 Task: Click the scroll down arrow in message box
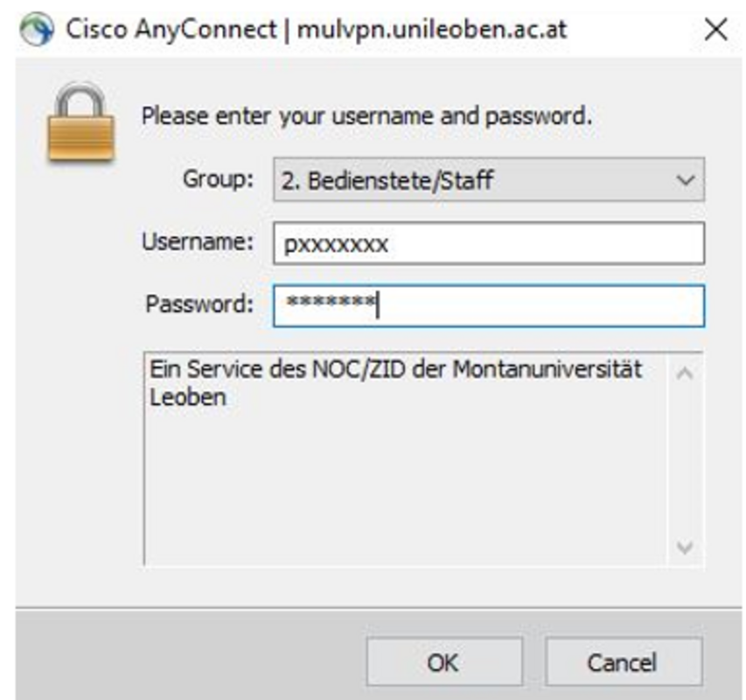point(686,548)
